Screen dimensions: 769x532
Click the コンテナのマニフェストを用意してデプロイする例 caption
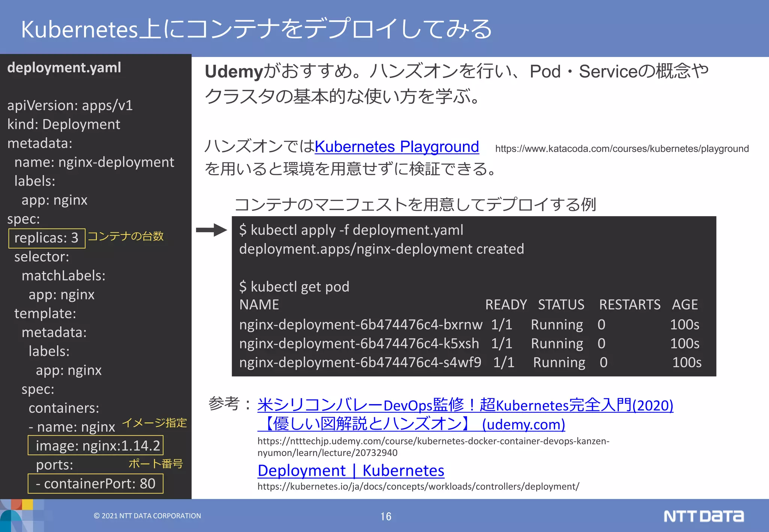(x=415, y=205)
